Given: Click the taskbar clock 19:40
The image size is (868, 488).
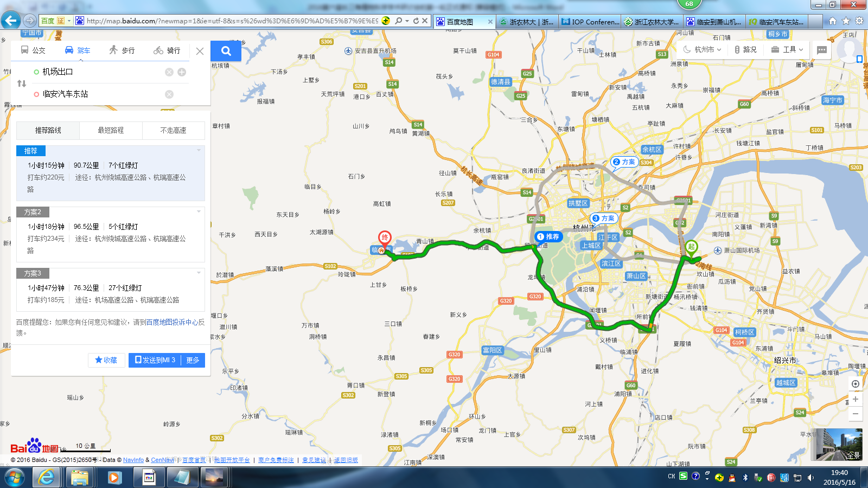Looking at the screenshot, I should tap(839, 473).
